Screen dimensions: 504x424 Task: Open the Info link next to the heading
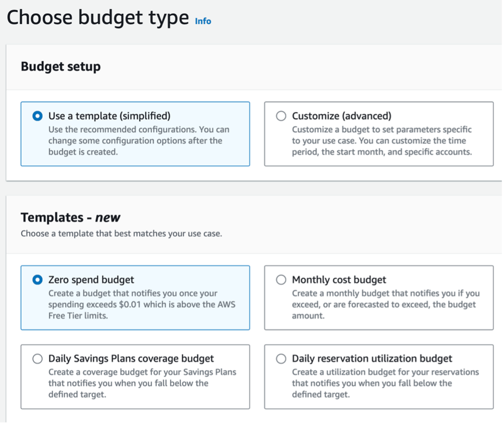tap(203, 21)
